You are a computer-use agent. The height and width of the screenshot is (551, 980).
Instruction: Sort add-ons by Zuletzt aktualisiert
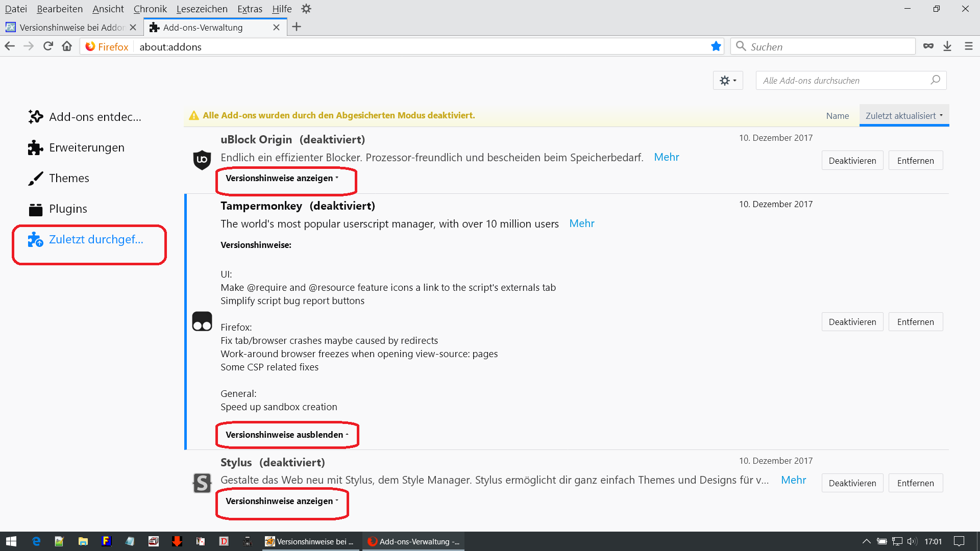[903, 116]
